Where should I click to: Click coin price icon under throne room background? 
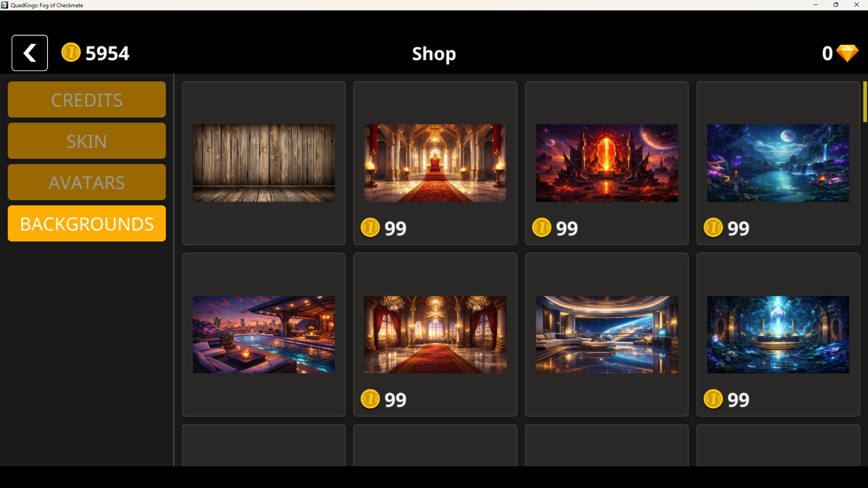(370, 228)
